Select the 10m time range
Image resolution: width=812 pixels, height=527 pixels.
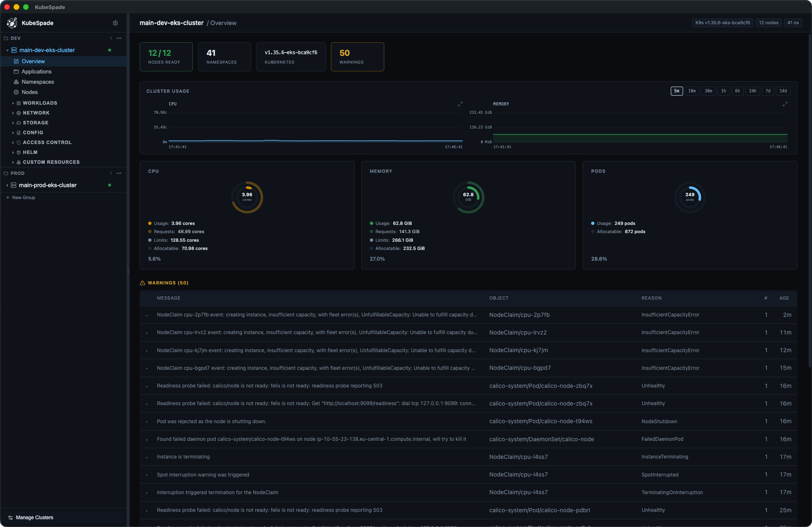692,91
